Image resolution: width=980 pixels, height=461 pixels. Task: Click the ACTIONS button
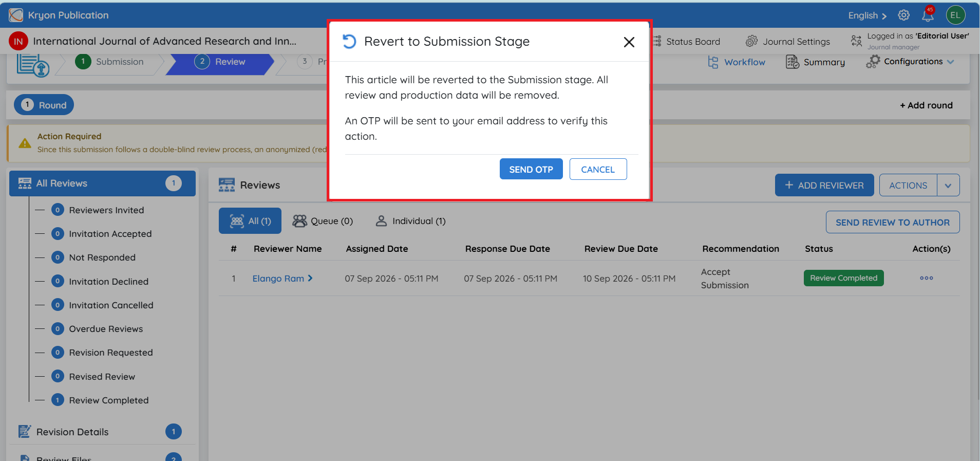point(908,186)
